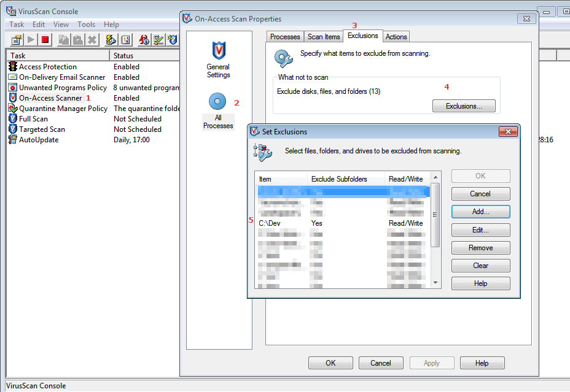Viewport: 570px width, 392px height.
Task: Click the remote console connect toolbar icon
Action: (158, 39)
